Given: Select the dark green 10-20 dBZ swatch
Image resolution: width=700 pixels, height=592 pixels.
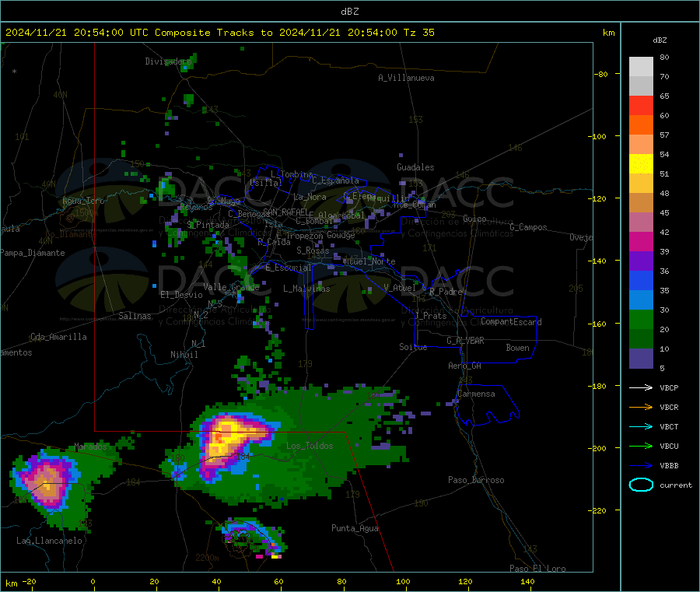Looking at the screenshot, I should click(641, 339).
